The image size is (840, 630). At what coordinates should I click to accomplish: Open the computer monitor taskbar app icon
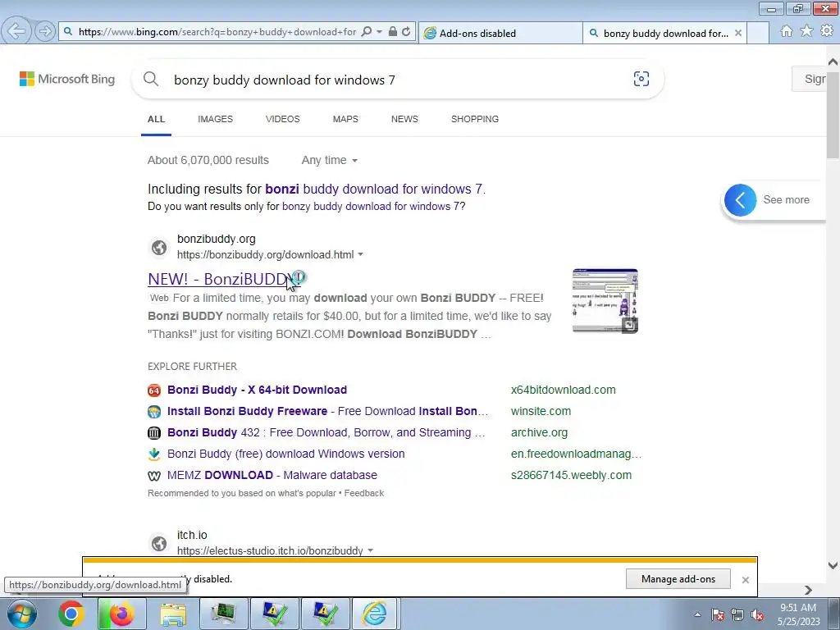(x=223, y=614)
